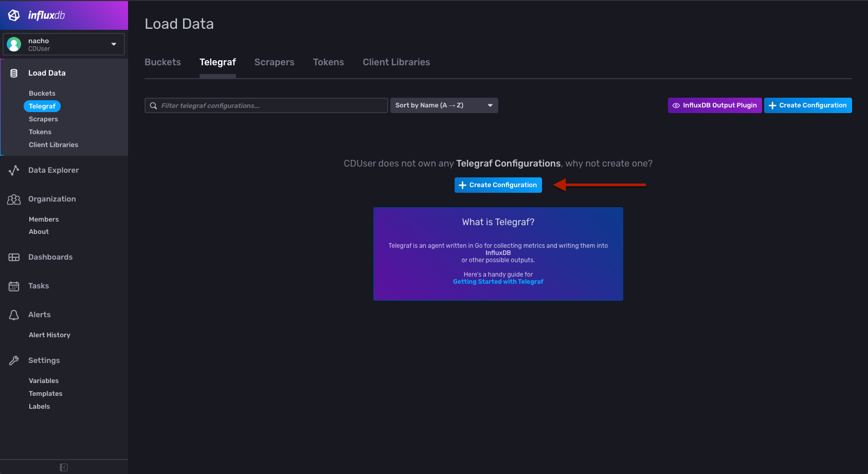Select Telegraf in the sidebar
Screen dimensions: 868x474
(x=42, y=106)
